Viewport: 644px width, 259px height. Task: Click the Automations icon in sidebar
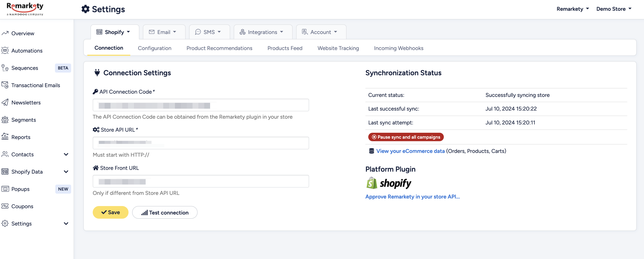tap(5, 50)
